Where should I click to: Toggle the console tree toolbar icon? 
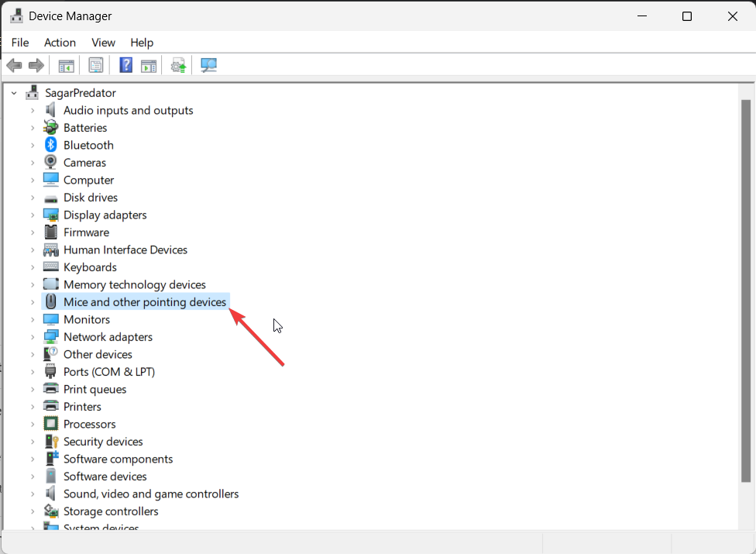click(x=66, y=66)
